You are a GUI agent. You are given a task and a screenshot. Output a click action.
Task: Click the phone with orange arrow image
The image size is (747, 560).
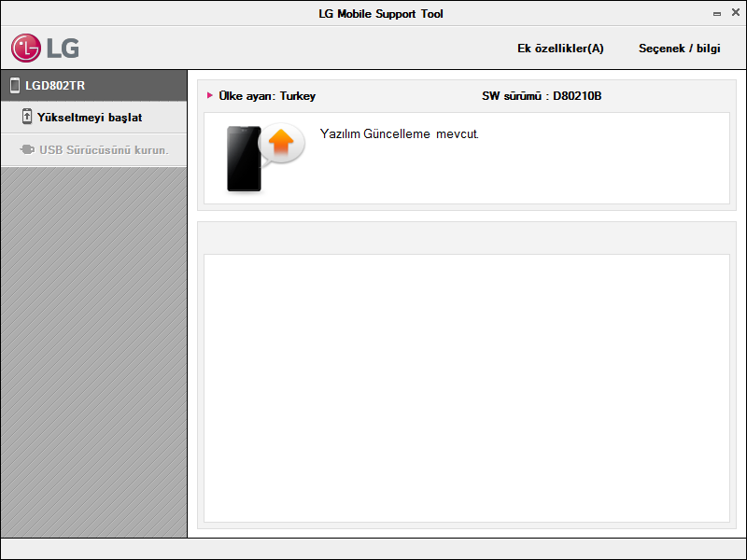(x=265, y=158)
